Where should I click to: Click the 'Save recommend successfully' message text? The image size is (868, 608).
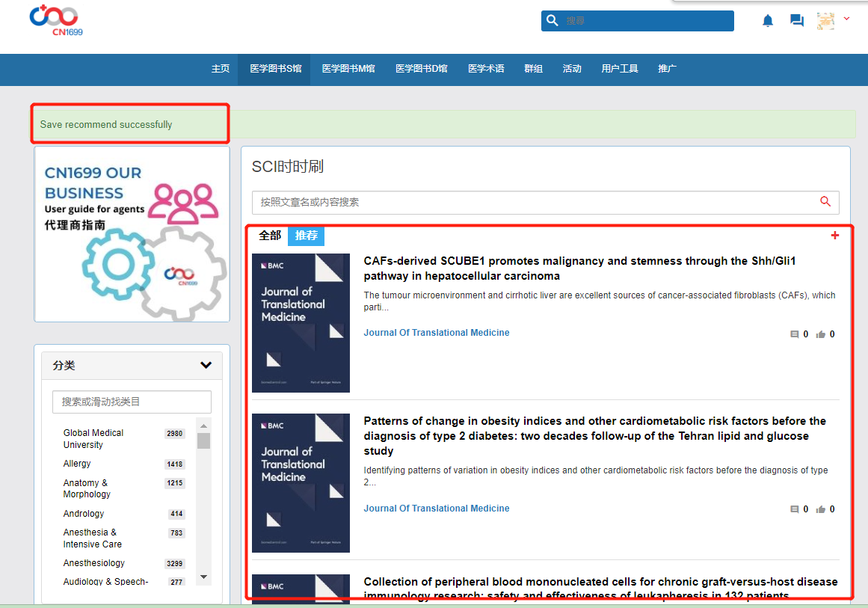click(x=105, y=125)
